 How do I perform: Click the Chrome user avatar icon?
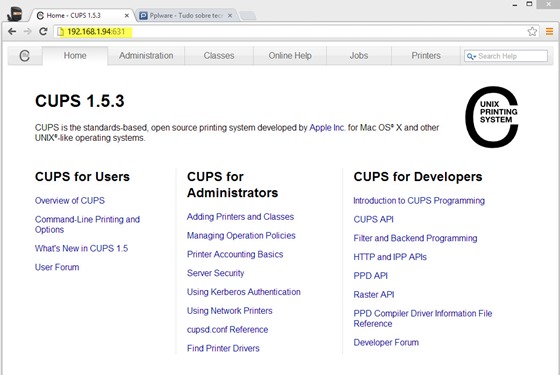coord(15,14)
